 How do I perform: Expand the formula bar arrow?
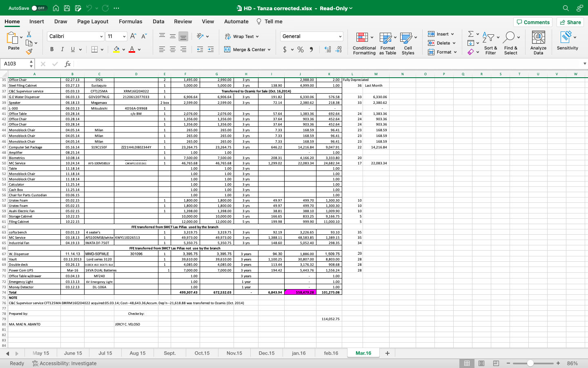tap(585, 64)
